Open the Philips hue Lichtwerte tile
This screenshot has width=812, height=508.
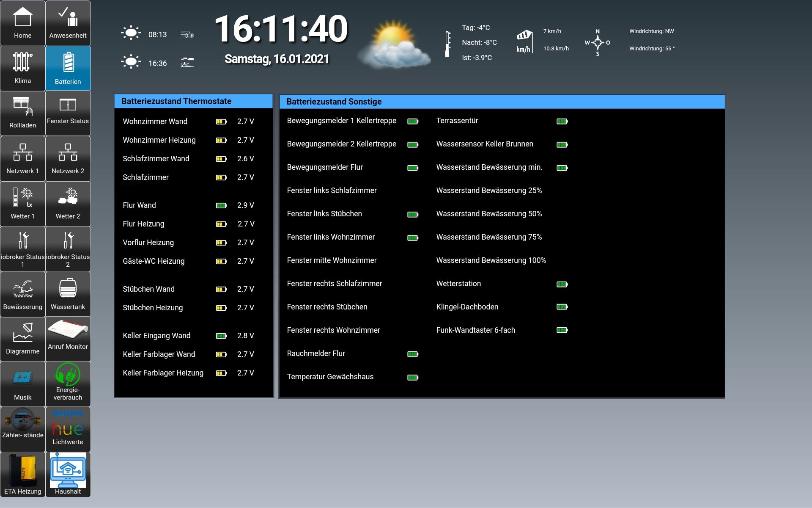(x=68, y=429)
